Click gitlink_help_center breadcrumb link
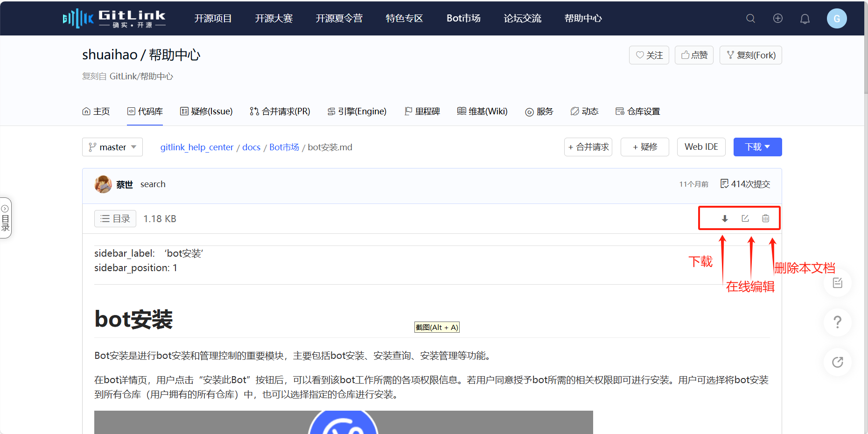Viewport: 868px width, 434px height. point(197,147)
